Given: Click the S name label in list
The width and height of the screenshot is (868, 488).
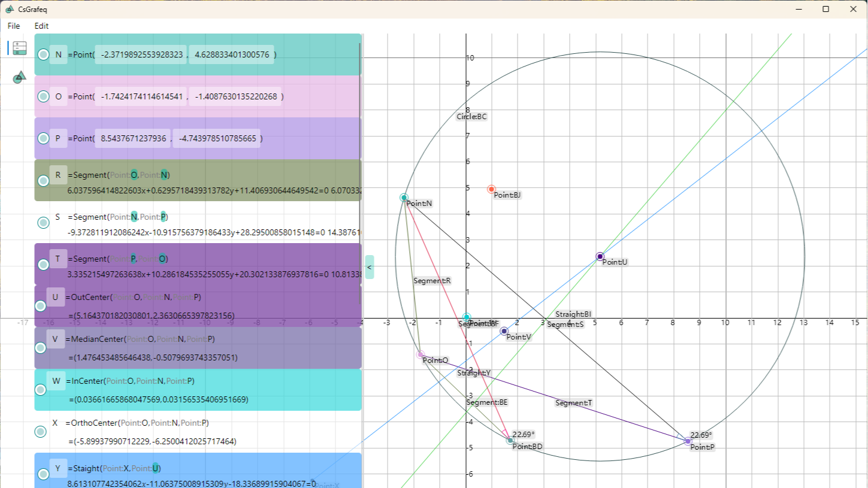Looking at the screenshot, I should pos(58,217).
